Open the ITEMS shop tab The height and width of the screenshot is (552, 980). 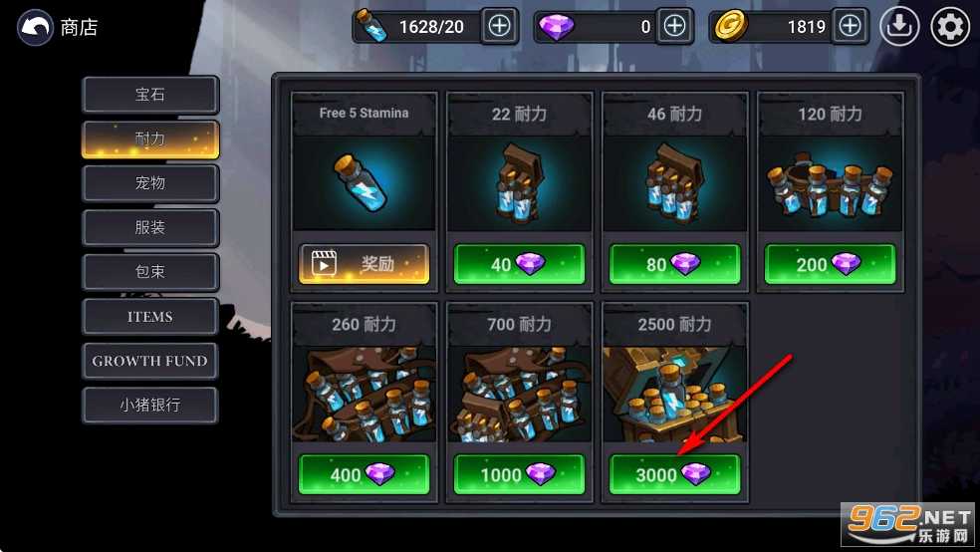[150, 316]
